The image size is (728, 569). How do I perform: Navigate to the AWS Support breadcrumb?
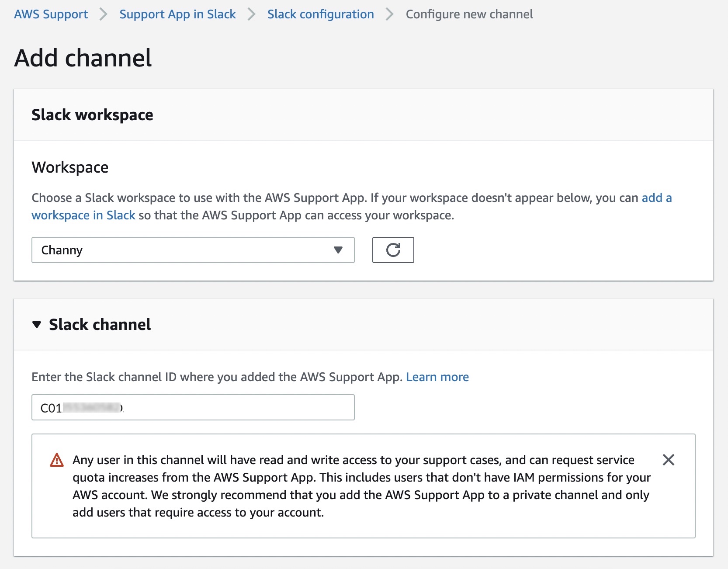tap(50, 14)
